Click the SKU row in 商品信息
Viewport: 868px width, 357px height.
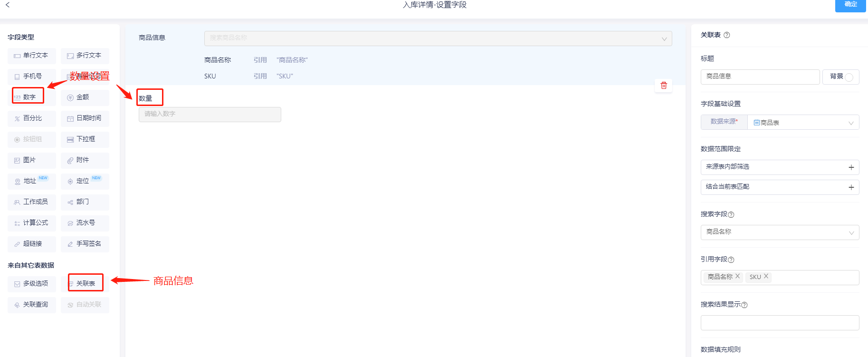210,76
